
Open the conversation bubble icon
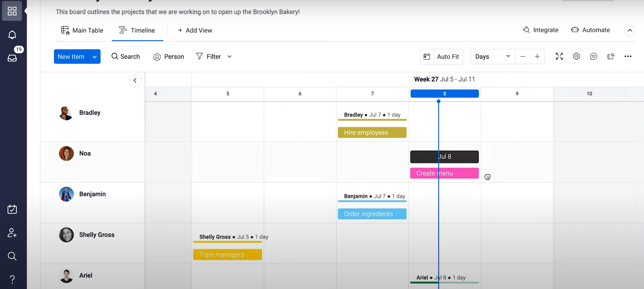594,56
